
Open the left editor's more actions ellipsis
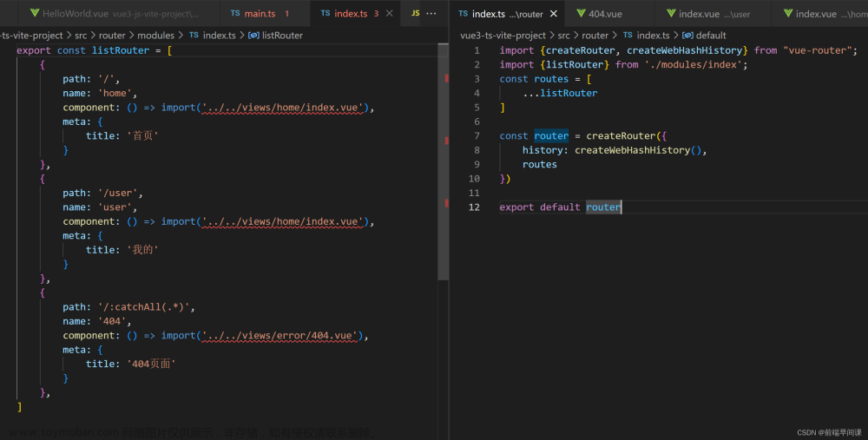(x=431, y=13)
